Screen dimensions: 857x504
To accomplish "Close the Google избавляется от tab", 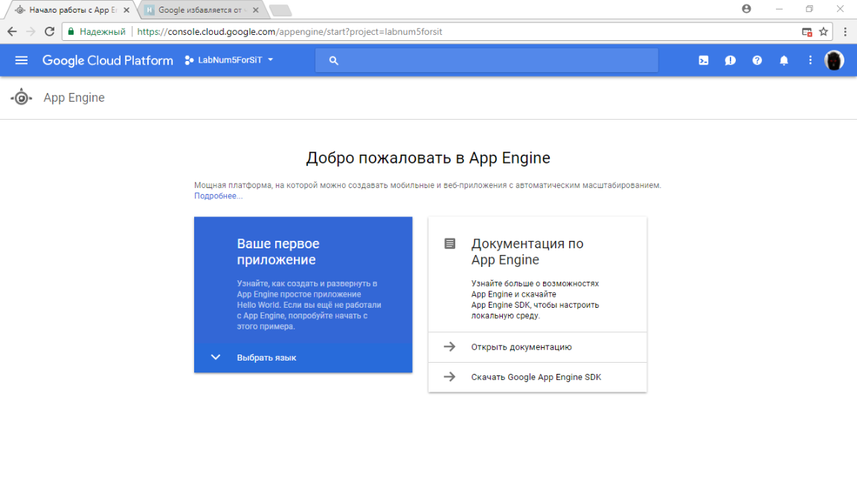I will pyautogui.click(x=255, y=10).
